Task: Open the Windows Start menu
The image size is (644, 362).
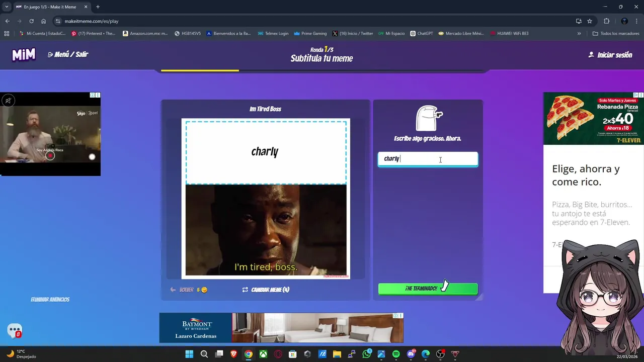Action: 189,354
